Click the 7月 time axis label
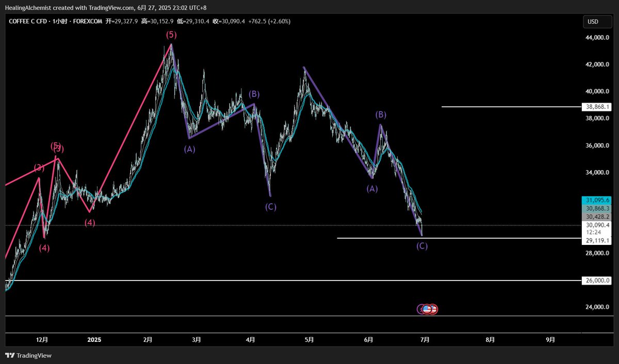The width and height of the screenshot is (619, 364). point(426,340)
